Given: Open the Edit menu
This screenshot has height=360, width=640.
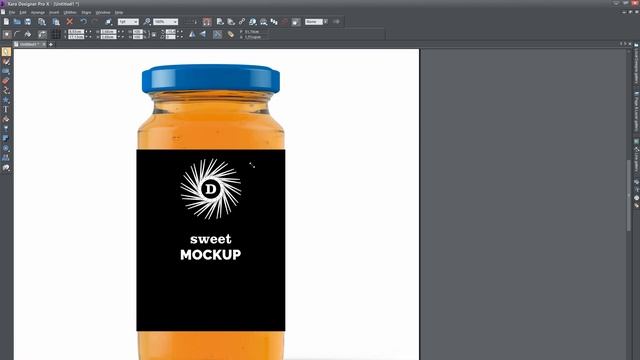Looking at the screenshot, I should [23, 13].
